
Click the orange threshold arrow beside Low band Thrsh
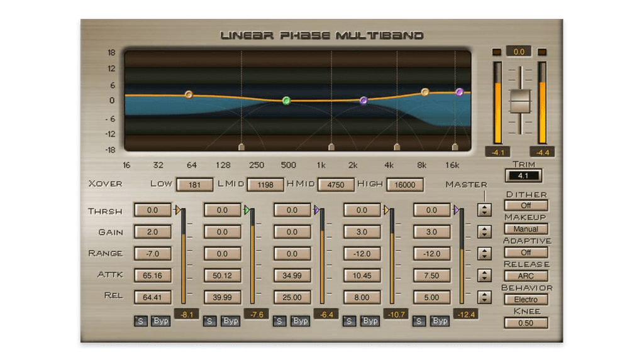coord(177,209)
